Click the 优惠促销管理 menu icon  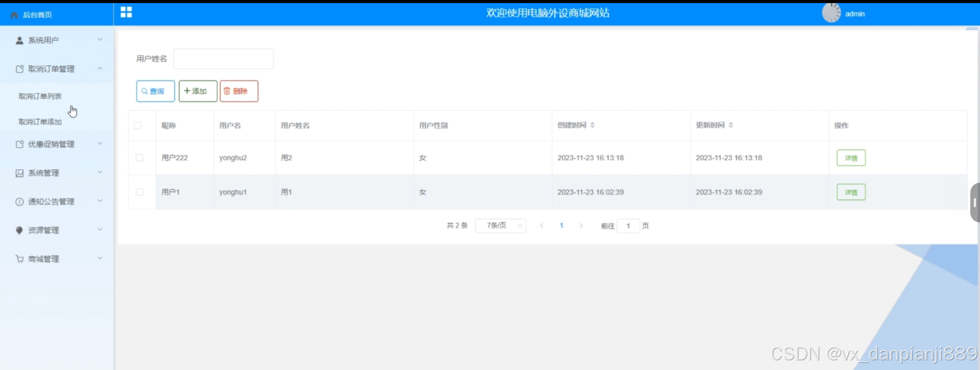[19, 144]
